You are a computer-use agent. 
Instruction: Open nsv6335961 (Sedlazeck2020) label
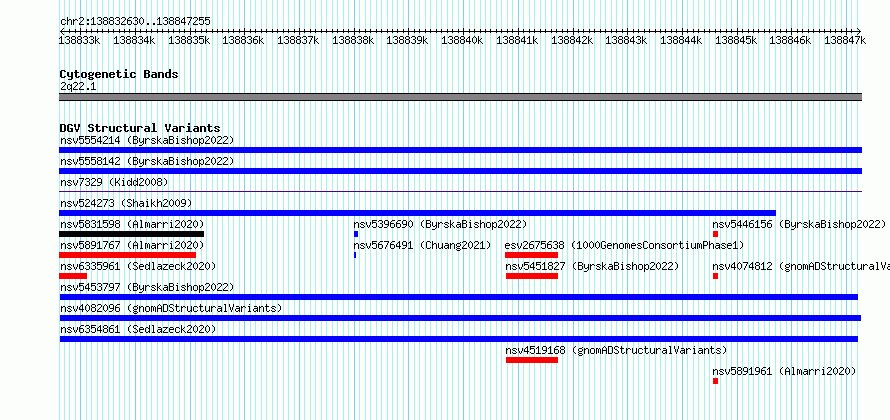point(138,266)
